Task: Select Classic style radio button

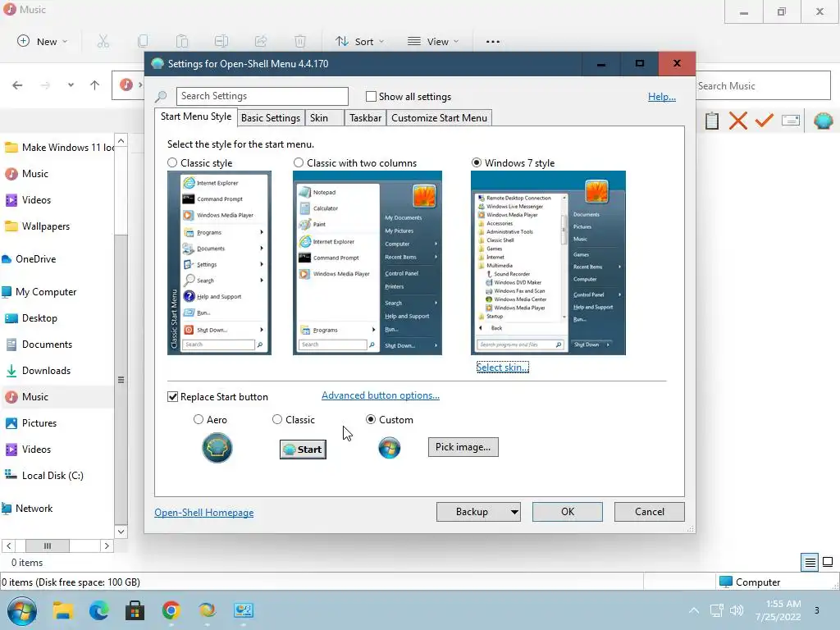Action: tap(172, 163)
